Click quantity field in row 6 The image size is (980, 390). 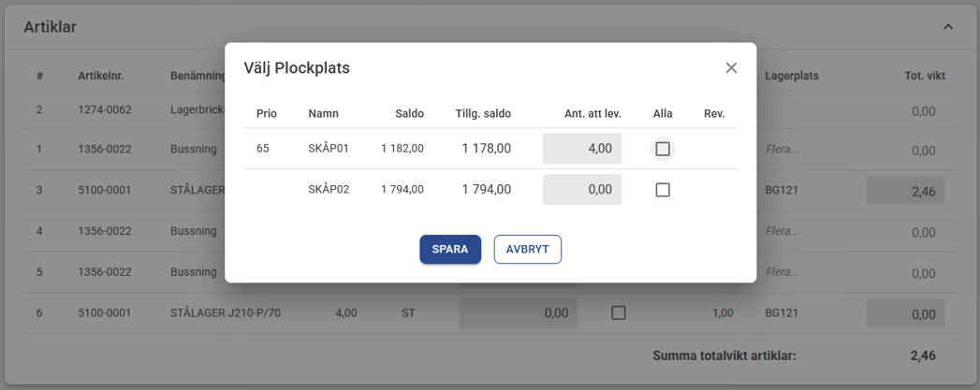pyautogui.click(x=519, y=313)
